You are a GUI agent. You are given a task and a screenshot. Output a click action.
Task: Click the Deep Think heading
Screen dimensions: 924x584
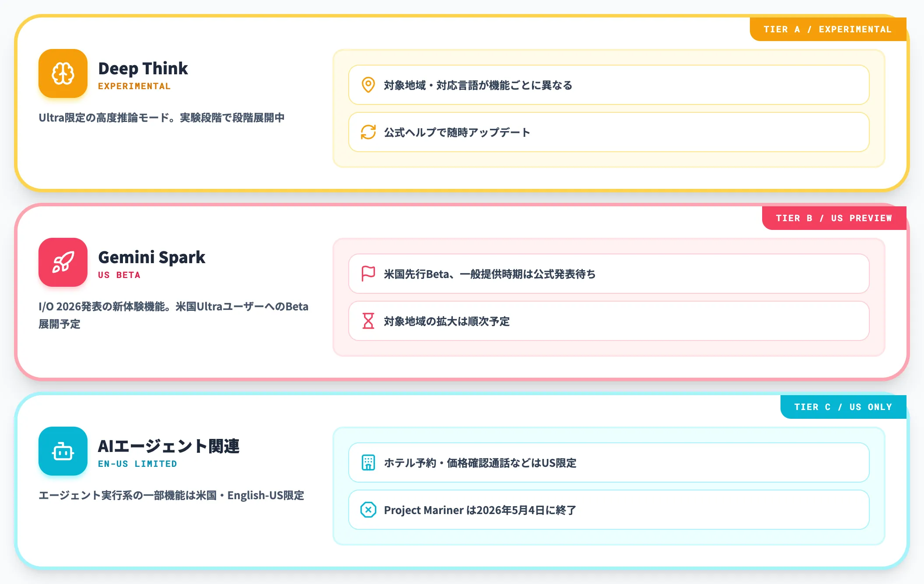(x=143, y=69)
